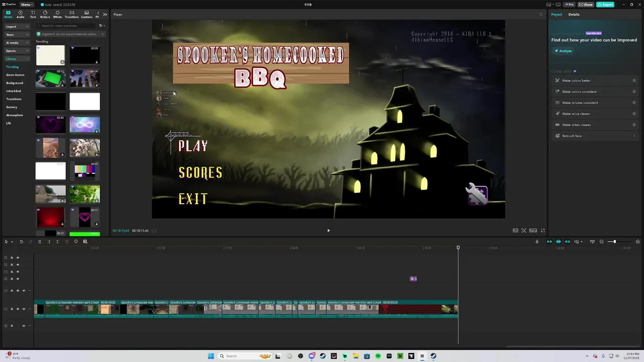This screenshot has height=362, width=644.
Task: Click the Share button
Action: coord(586,5)
